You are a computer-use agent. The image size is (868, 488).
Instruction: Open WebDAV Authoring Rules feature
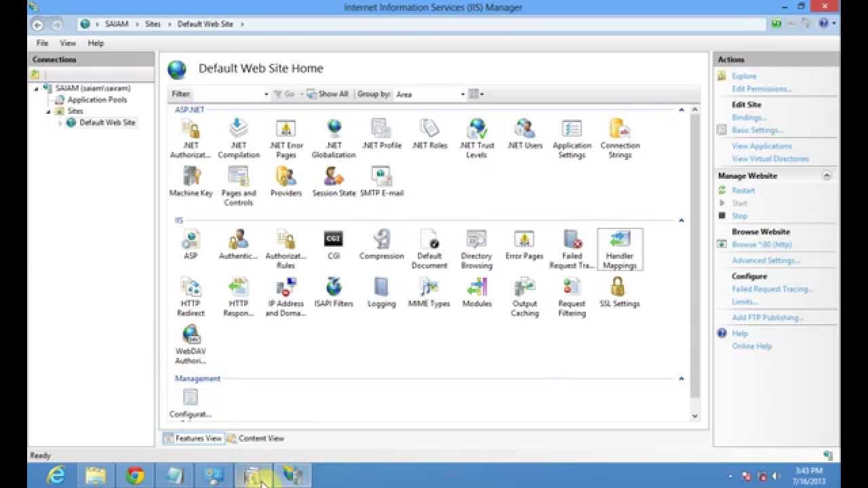click(x=191, y=344)
